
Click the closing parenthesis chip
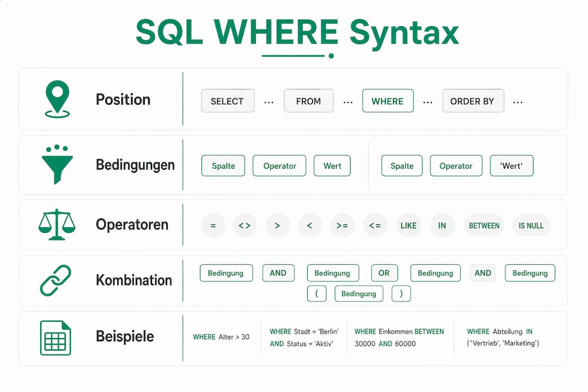coord(401,293)
